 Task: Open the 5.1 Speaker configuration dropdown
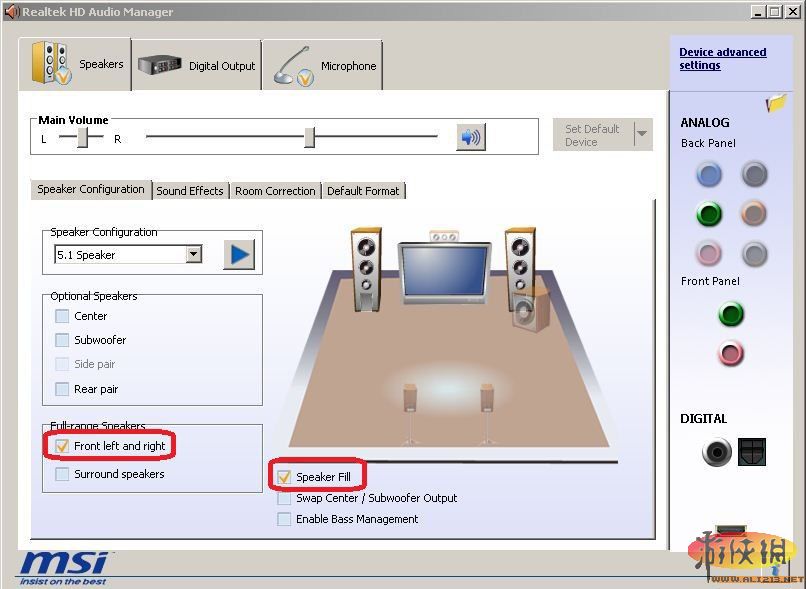tap(193, 254)
